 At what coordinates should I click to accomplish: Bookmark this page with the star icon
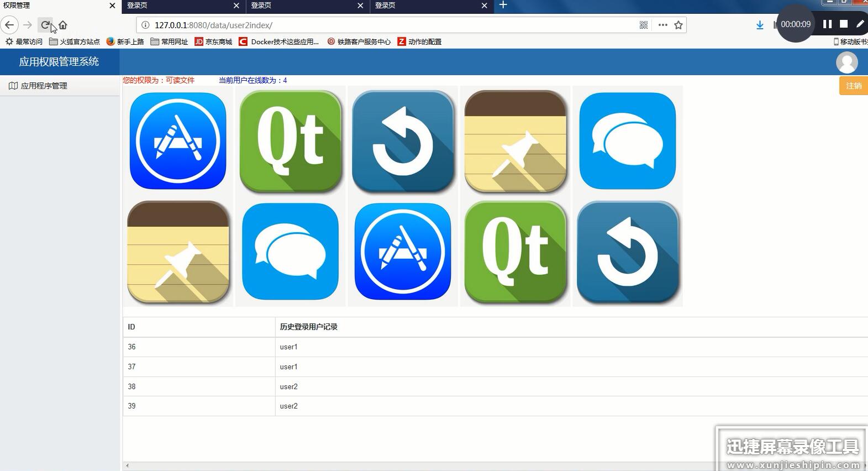678,25
